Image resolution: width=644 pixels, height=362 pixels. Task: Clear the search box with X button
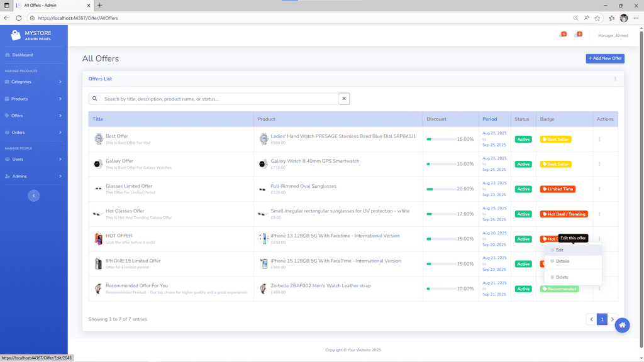point(344,99)
